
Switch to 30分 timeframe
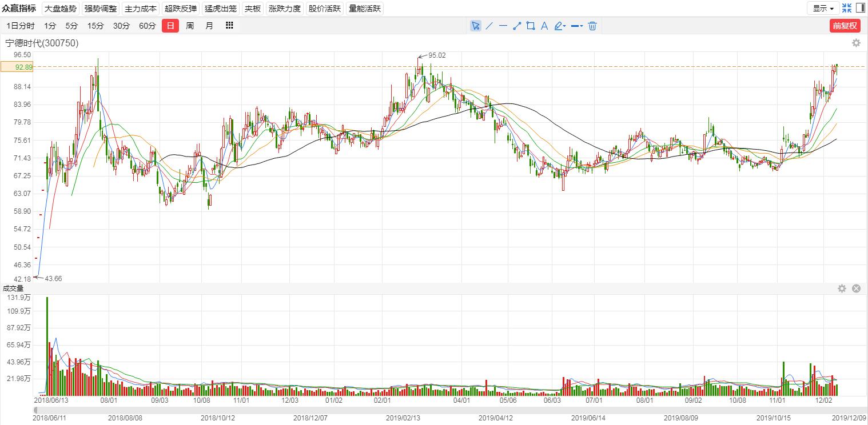121,26
